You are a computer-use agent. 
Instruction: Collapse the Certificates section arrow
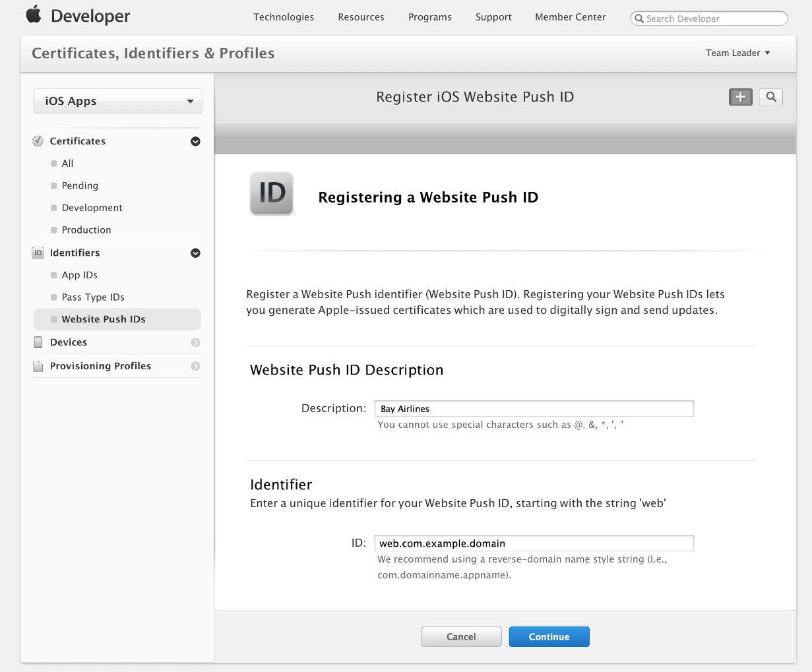pyautogui.click(x=195, y=141)
